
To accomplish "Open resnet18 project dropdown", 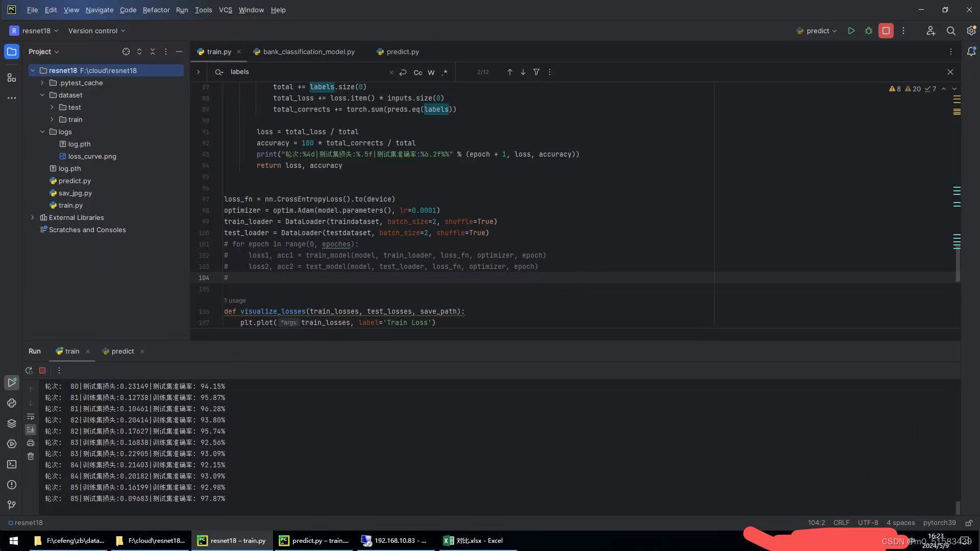I will point(34,31).
